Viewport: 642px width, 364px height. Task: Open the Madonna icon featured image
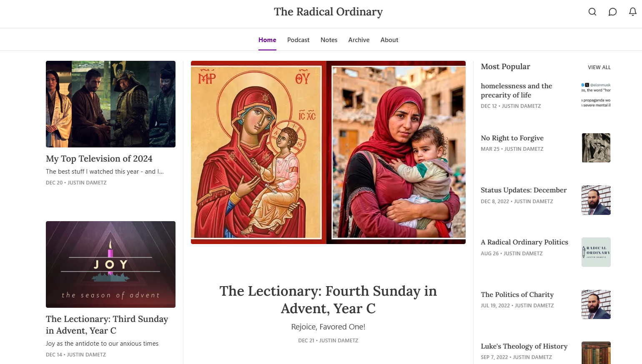[x=328, y=152]
